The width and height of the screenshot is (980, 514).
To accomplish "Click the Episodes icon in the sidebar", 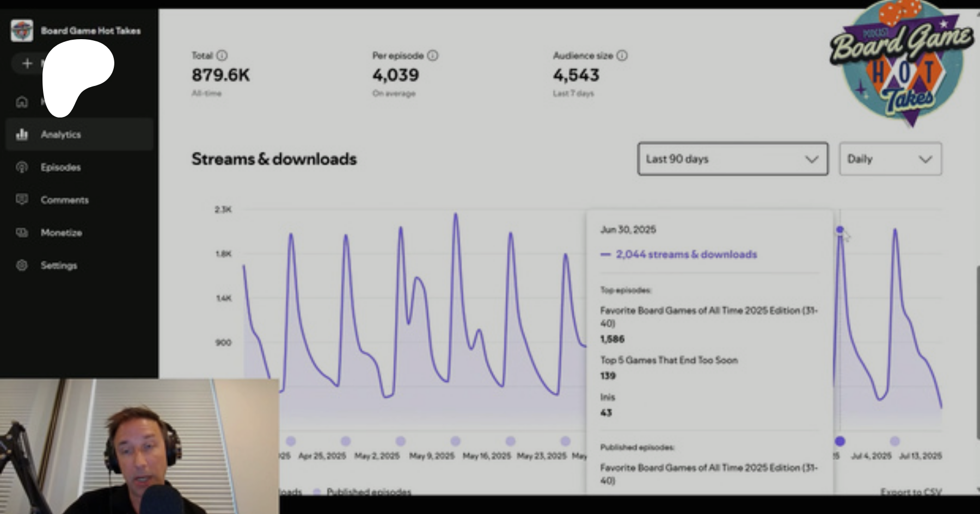I will 22,167.
